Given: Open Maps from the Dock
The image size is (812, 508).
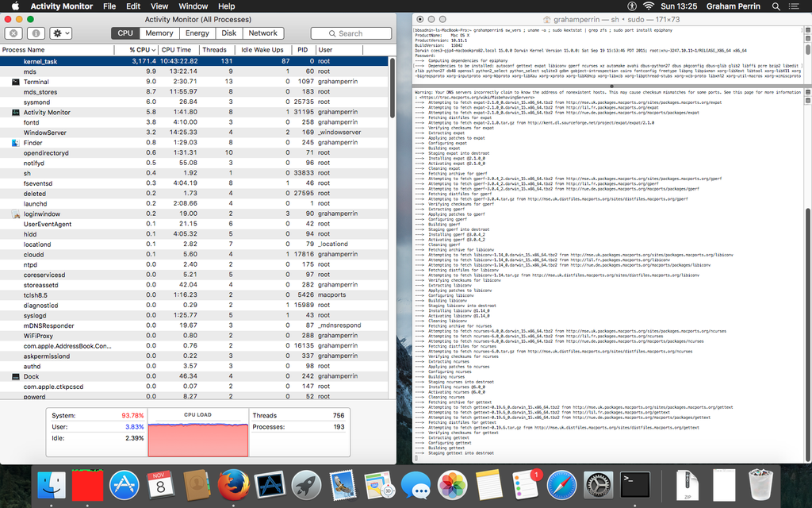Looking at the screenshot, I should pos(380,486).
